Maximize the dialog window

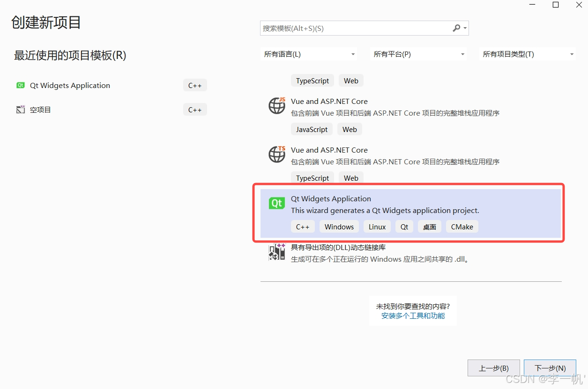[556, 5]
